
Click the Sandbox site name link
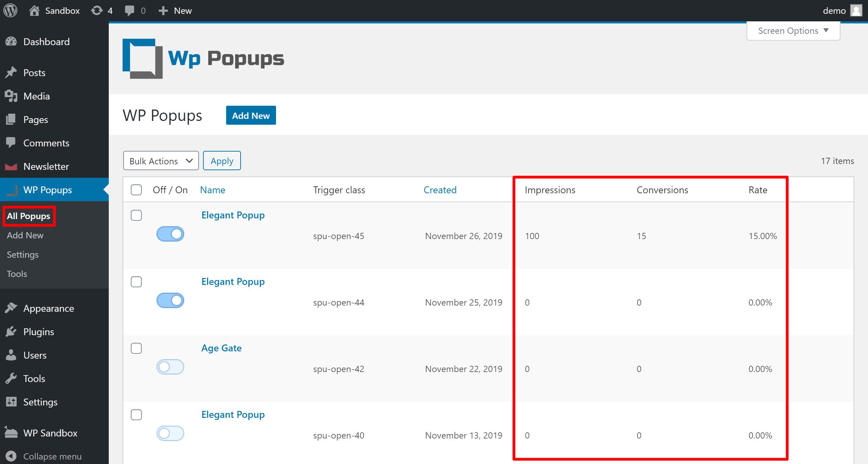click(62, 11)
